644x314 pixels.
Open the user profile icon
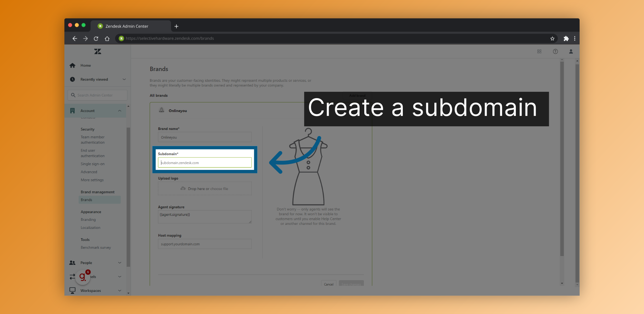pyautogui.click(x=571, y=51)
